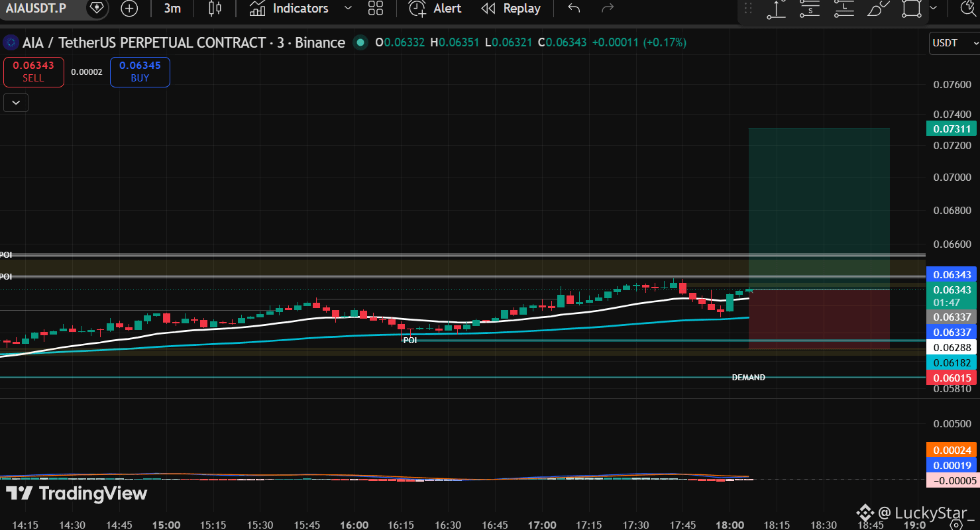Select the price range measuring tool

[776, 9]
